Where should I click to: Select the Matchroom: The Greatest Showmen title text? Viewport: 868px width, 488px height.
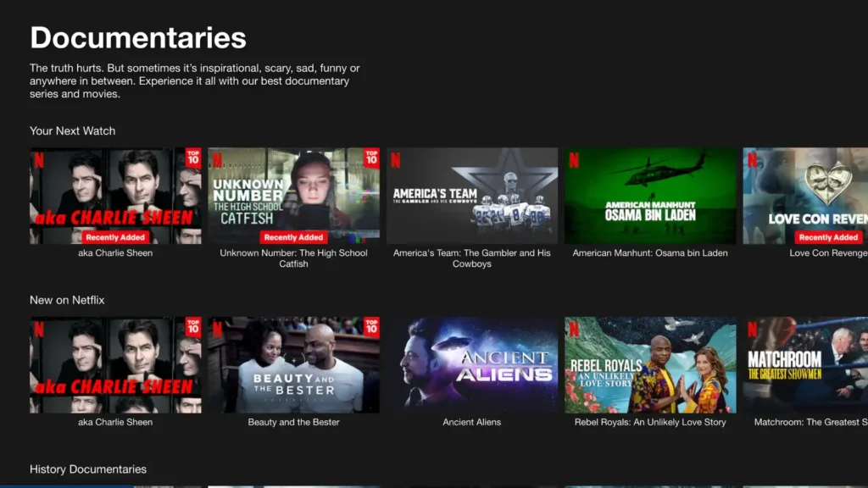[x=810, y=423]
